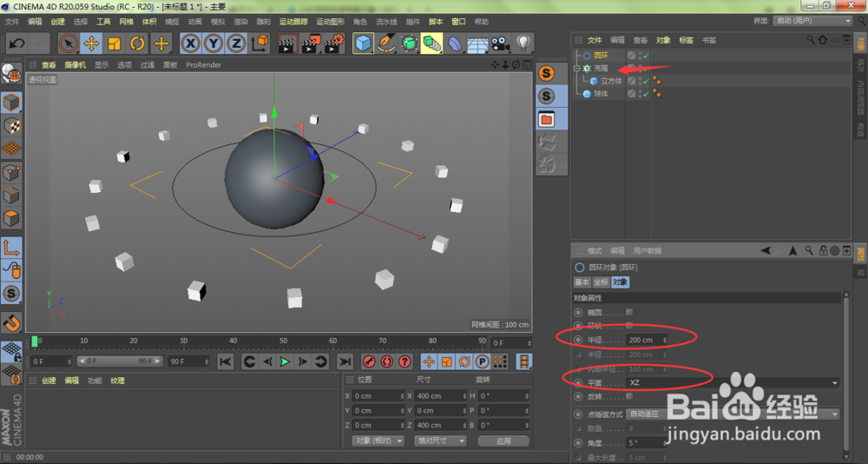The image size is (868, 464).
Task: Click the 应用 button
Action: point(503,441)
